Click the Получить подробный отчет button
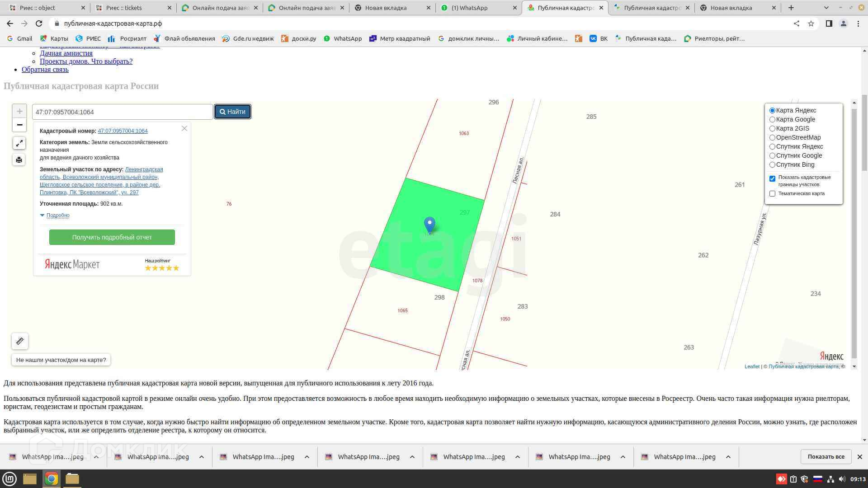 [x=112, y=237]
